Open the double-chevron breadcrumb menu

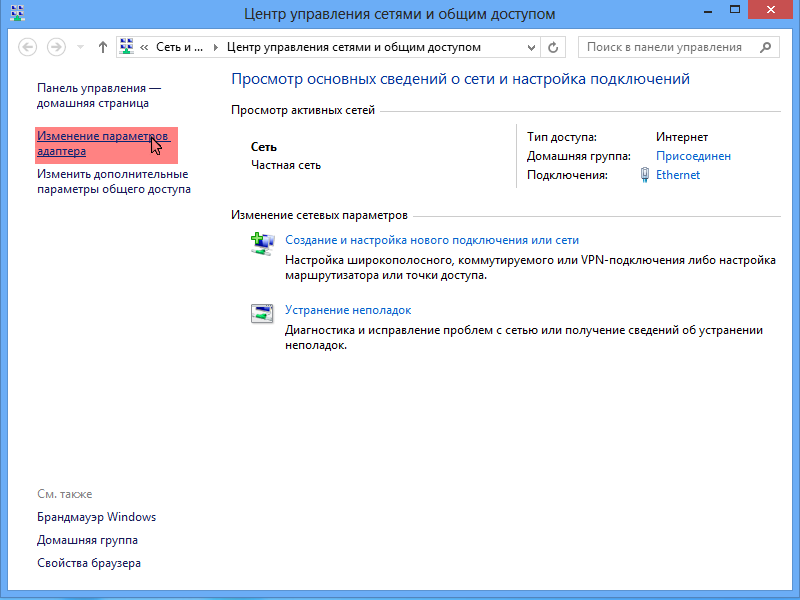click(x=146, y=47)
